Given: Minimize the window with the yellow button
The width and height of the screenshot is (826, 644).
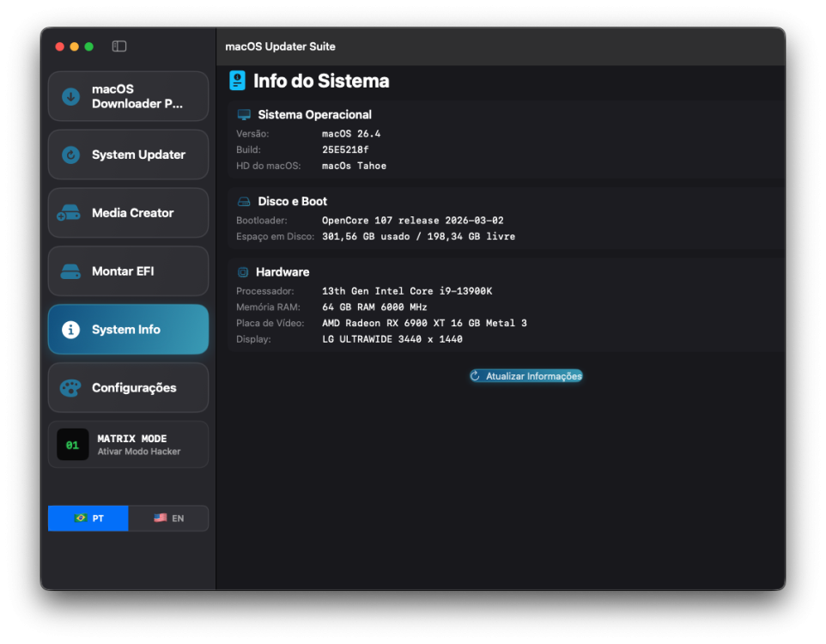Looking at the screenshot, I should point(75,46).
